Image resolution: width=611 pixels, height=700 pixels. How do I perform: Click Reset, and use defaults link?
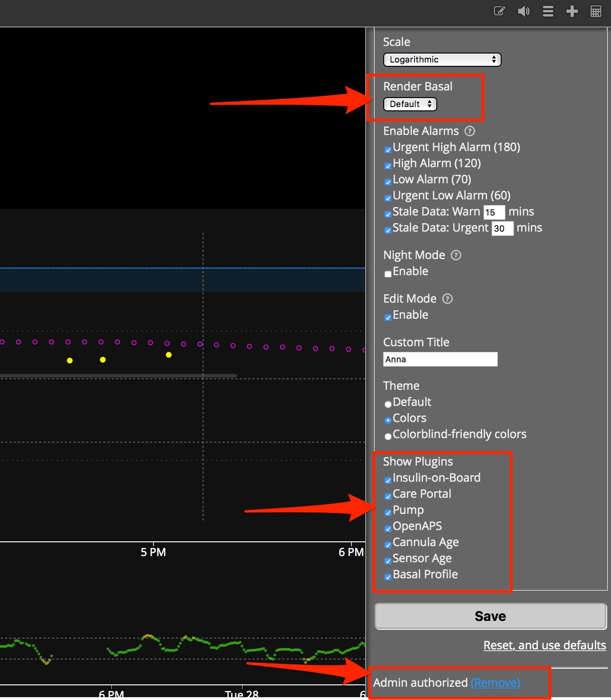[545, 646]
